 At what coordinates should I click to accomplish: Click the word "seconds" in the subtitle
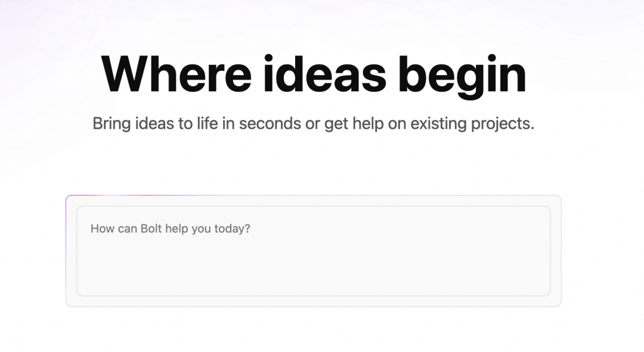click(x=270, y=123)
